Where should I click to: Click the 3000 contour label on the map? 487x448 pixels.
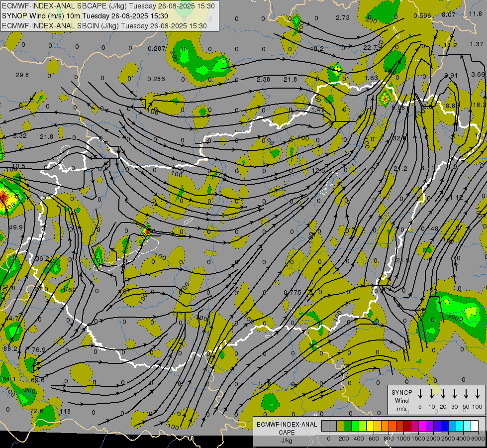click(x=455, y=317)
